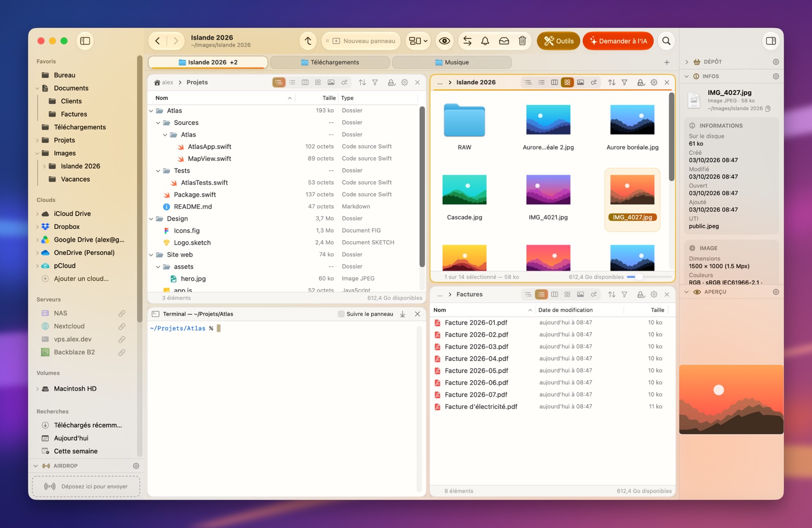Switch Projets panel to column view
Screen dimensions: 812x528
tap(305, 82)
